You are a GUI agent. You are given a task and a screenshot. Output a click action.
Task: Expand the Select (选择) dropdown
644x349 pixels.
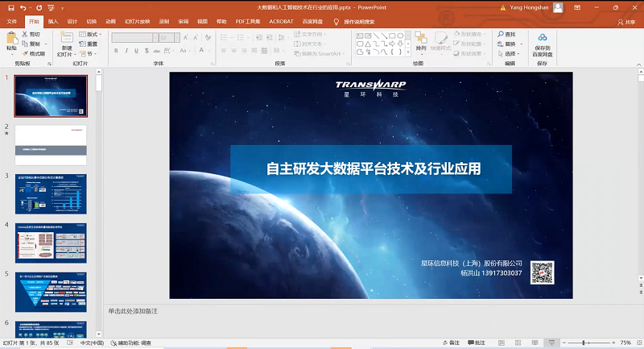[x=510, y=54]
